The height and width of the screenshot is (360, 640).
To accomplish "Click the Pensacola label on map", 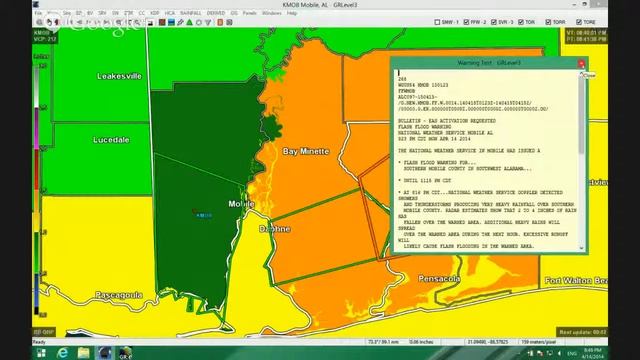I will (439, 279).
